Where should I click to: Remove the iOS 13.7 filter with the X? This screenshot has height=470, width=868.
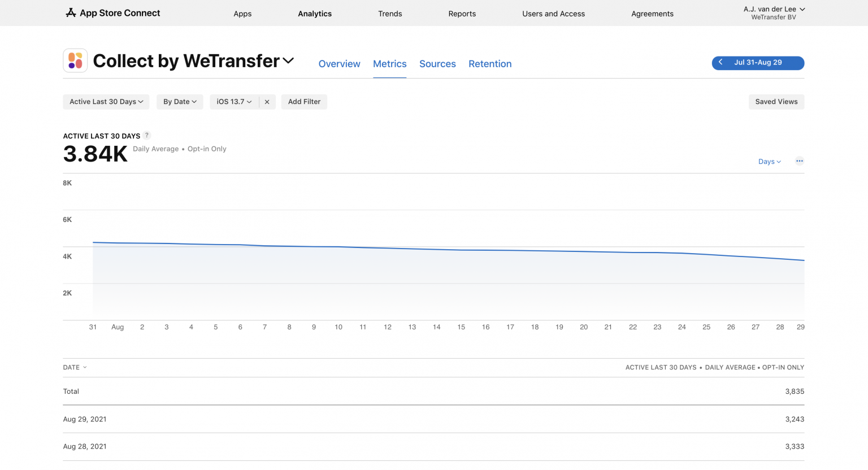point(267,102)
